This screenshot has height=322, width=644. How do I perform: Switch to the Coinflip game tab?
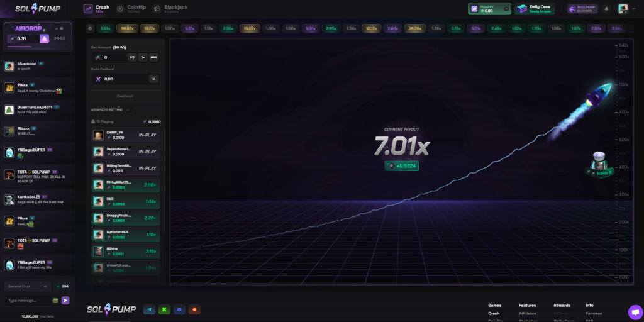pos(131,9)
